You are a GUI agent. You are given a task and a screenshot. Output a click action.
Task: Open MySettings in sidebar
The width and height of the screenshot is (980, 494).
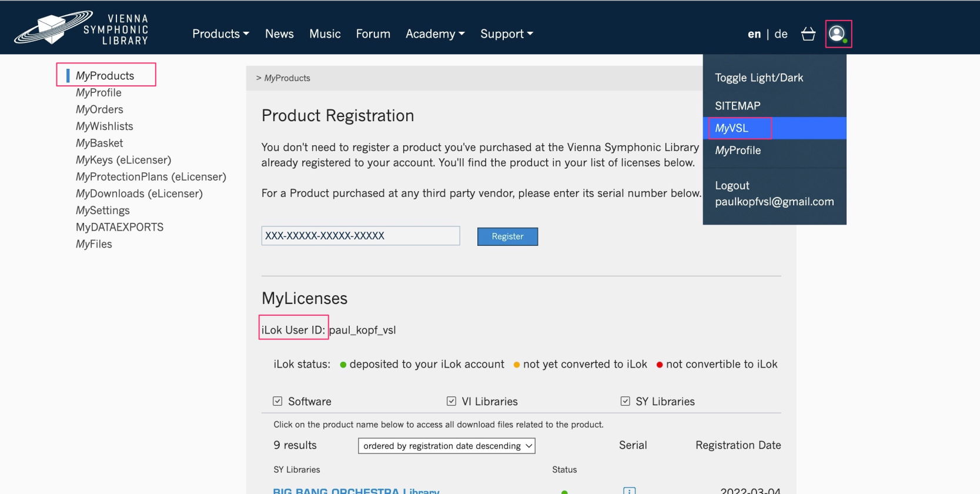tap(103, 211)
